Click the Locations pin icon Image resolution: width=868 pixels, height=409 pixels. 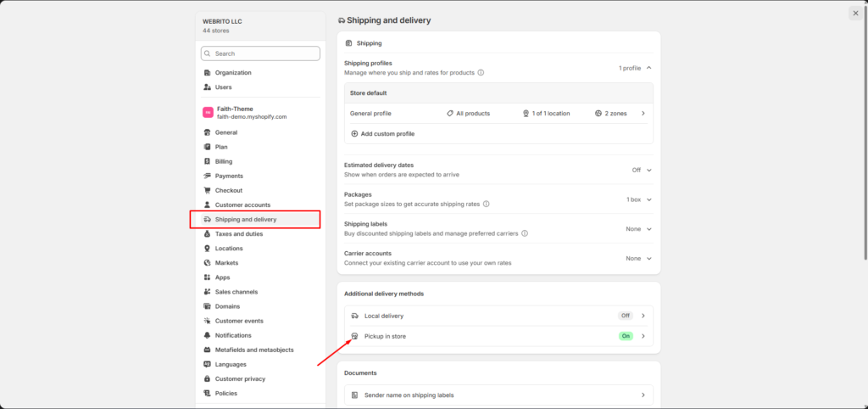click(207, 249)
